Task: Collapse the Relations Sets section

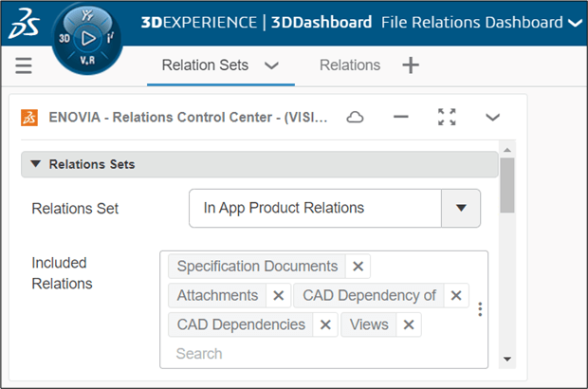Action: [x=36, y=164]
